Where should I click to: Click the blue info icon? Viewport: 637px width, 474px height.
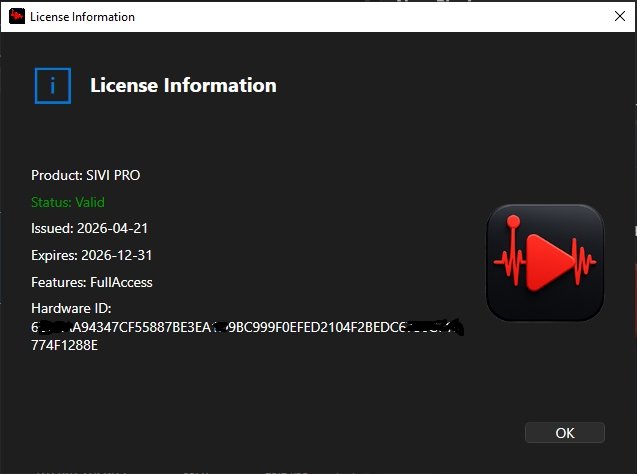pyautogui.click(x=53, y=86)
